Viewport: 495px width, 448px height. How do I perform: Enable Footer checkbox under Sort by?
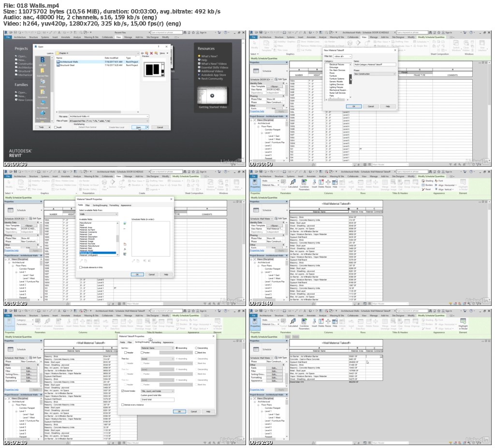[x=142, y=353]
